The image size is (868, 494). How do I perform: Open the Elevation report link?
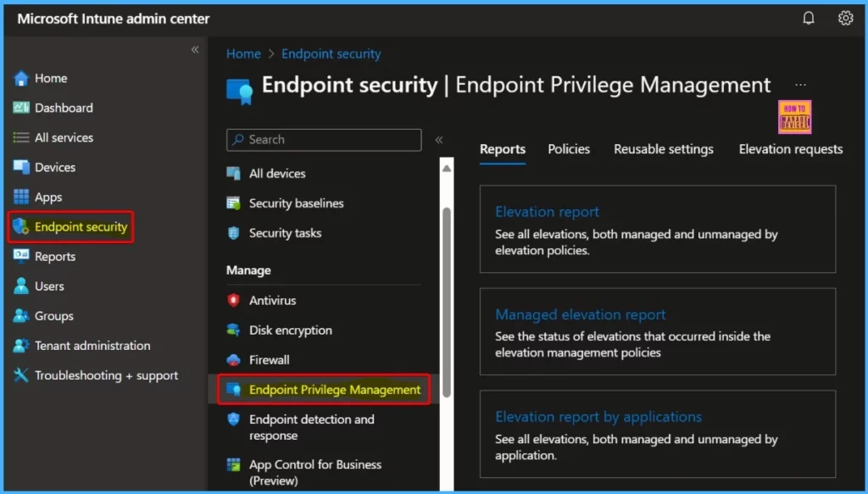[x=547, y=212]
